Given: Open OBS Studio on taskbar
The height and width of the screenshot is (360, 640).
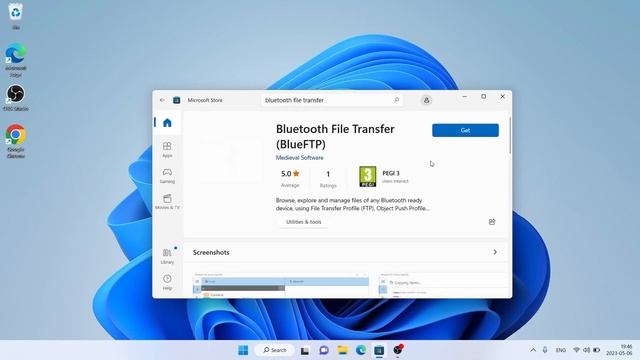Looking at the screenshot, I should point(398,350).
